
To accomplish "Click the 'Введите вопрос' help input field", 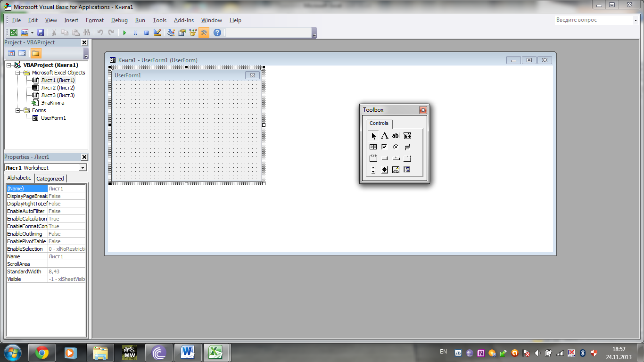I will pyautogui.click(x=594, y=20).
